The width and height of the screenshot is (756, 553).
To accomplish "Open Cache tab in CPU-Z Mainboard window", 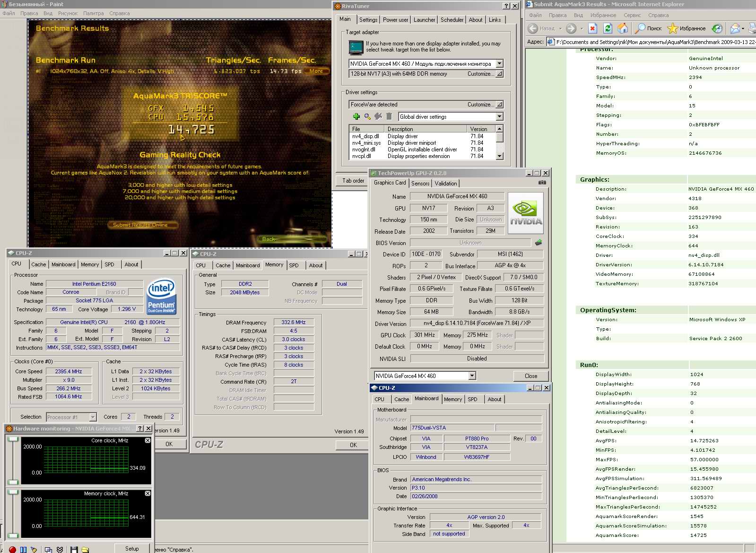I will click(x=401, y=399).
